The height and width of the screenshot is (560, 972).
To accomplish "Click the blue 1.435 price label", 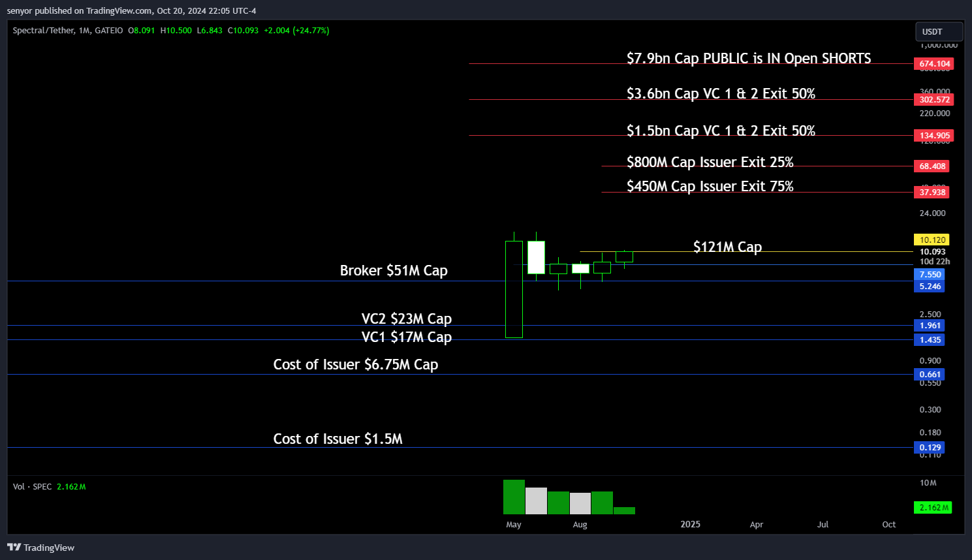I will pos(930,340).
